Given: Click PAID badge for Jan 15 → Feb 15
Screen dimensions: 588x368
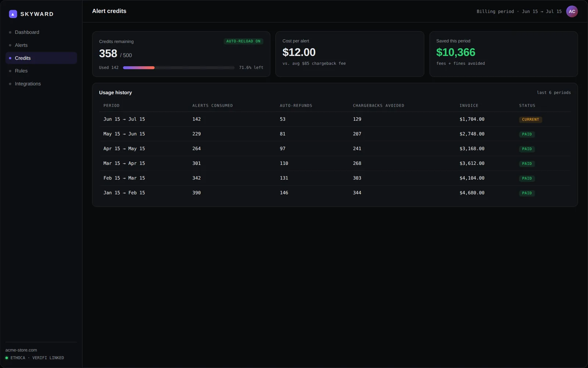Looking at the screenshot, I should tap(527, 193).
